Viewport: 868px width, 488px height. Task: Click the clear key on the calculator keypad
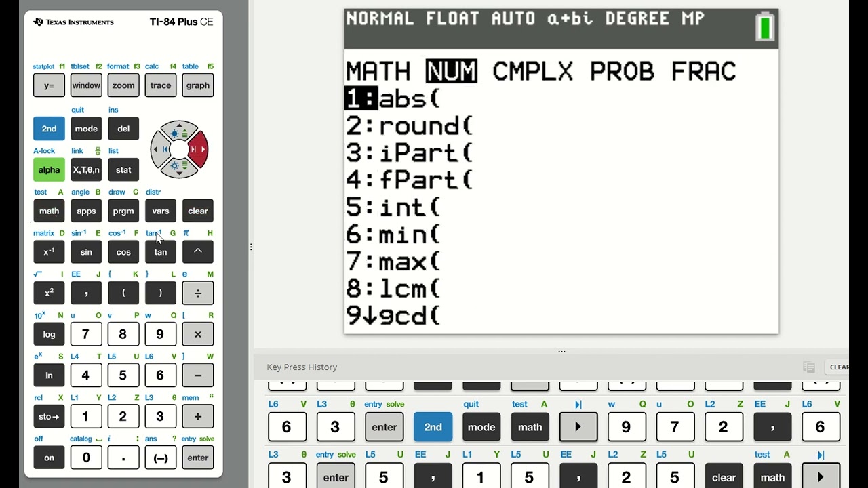pos(198,211)
